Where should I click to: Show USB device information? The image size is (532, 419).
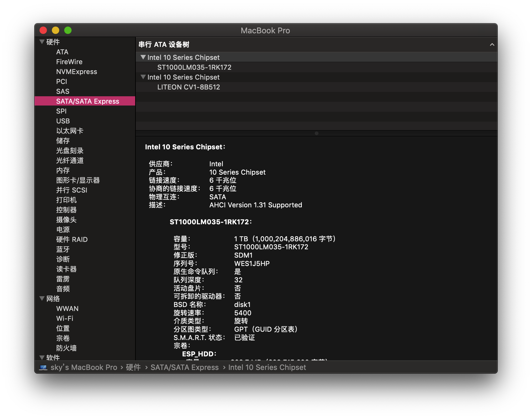[x=63, y=121]
